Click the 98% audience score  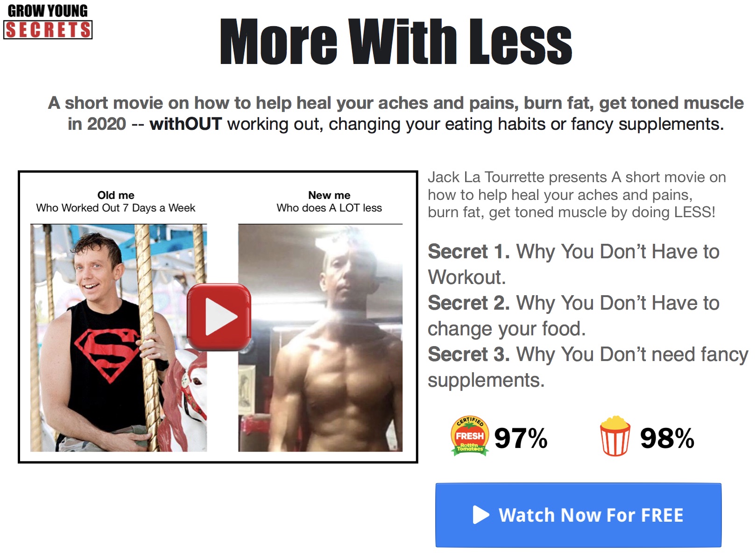coord(667,438)
